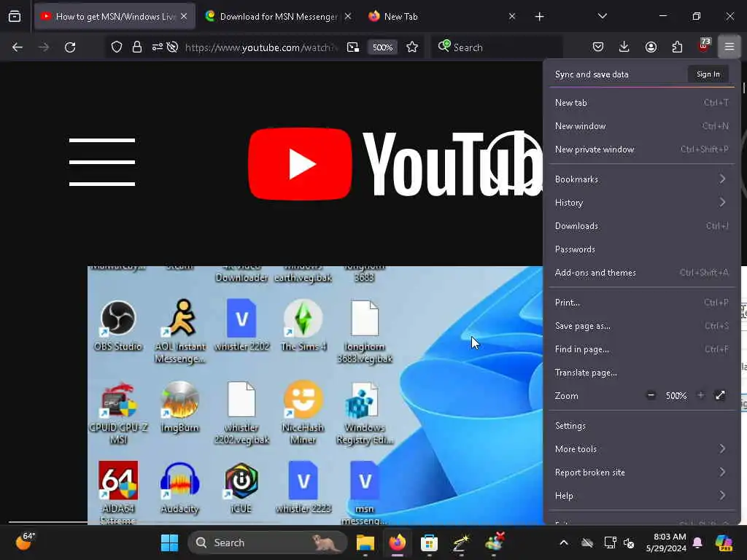Click the Firefox taskbar icon
The width and height of the screenshot is (747, 560).
[x=398, y=542]
